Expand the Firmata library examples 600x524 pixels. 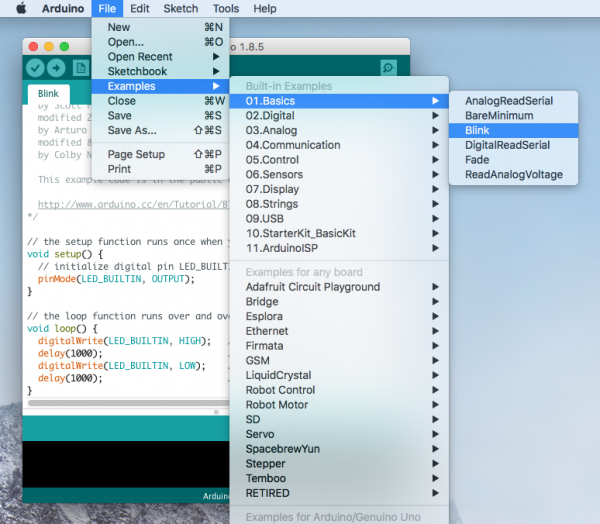pos(339,346)
